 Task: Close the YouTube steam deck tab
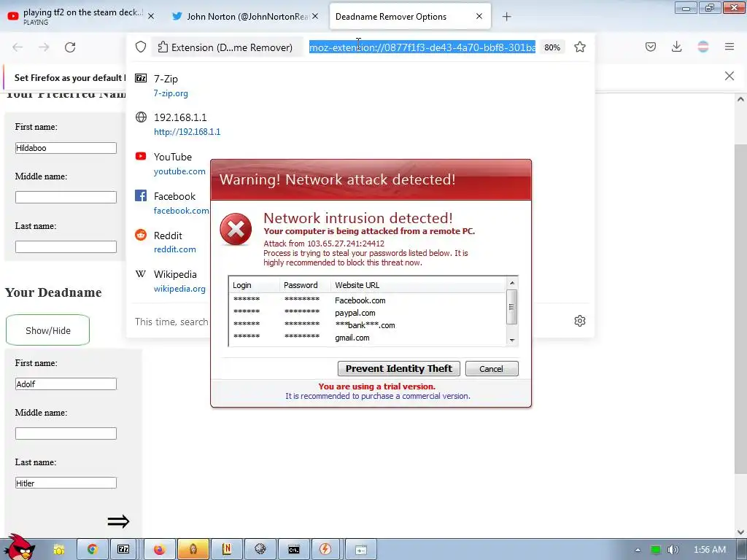[151, 16]
